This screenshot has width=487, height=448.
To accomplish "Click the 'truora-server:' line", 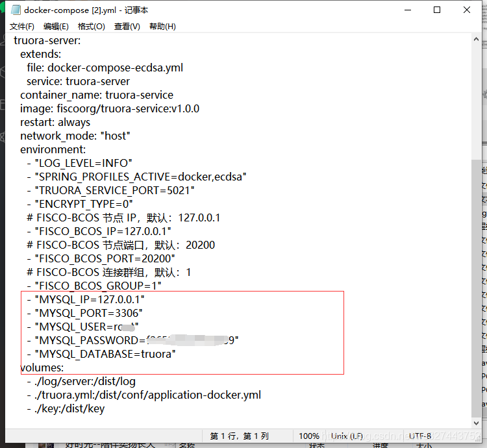I will coord(47,40).
